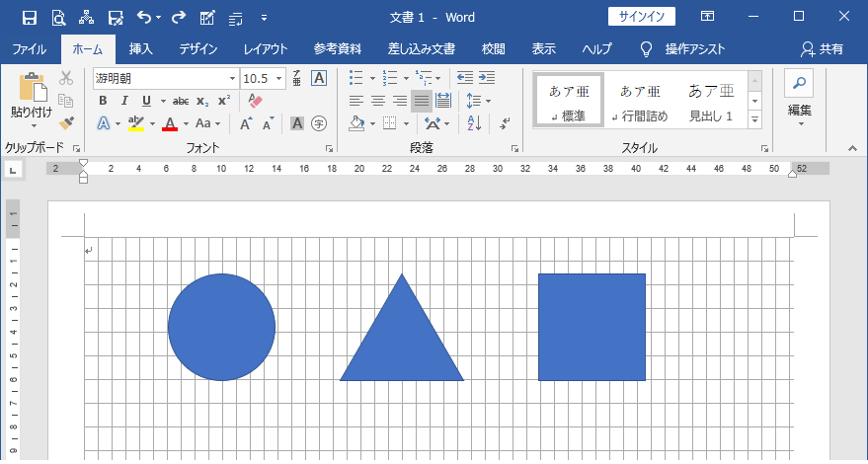868x464 pixels.
Task: Click the red font color swatch button
Action: point(169,123)
